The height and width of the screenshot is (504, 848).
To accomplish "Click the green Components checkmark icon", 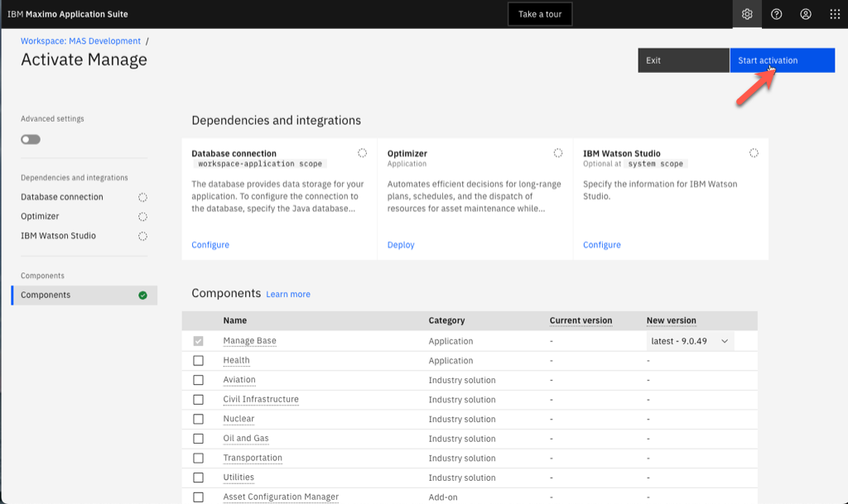I will point(142,295).
